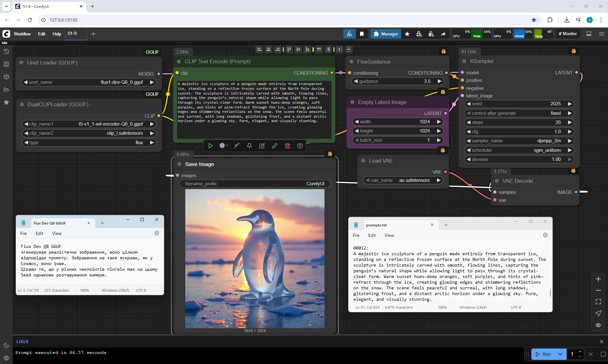608x364 pixels.
Task: Open the Workflow menu
Action: [22, 34]
